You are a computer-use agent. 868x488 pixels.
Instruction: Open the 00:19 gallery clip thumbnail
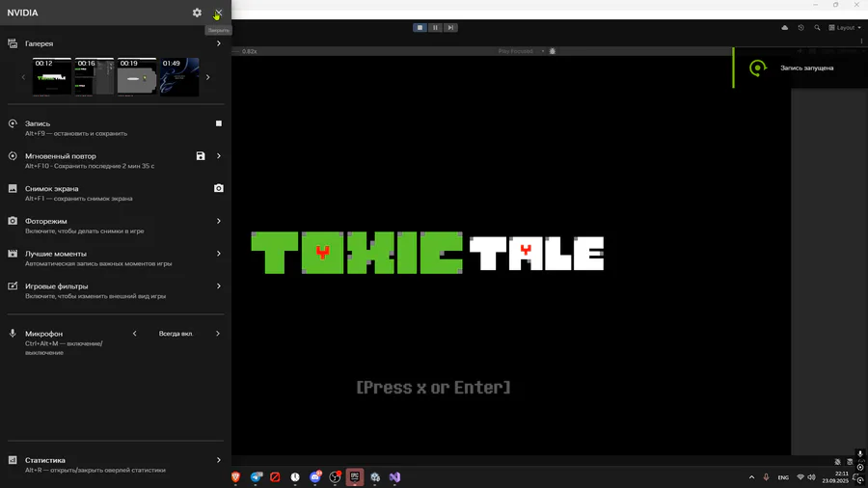137,77
